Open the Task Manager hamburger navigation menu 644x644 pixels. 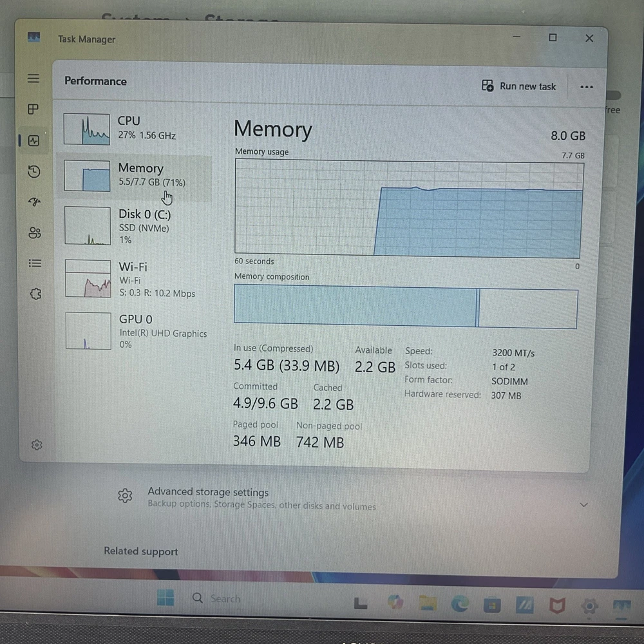pyautogui.click(x=33, y=79)
